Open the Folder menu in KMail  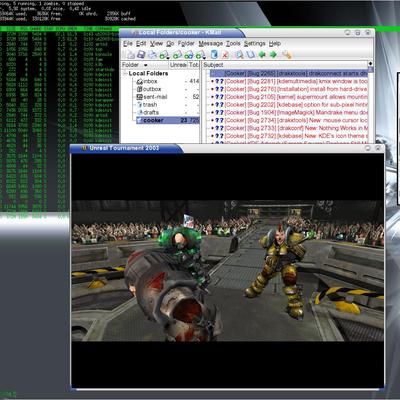(186, 44)
